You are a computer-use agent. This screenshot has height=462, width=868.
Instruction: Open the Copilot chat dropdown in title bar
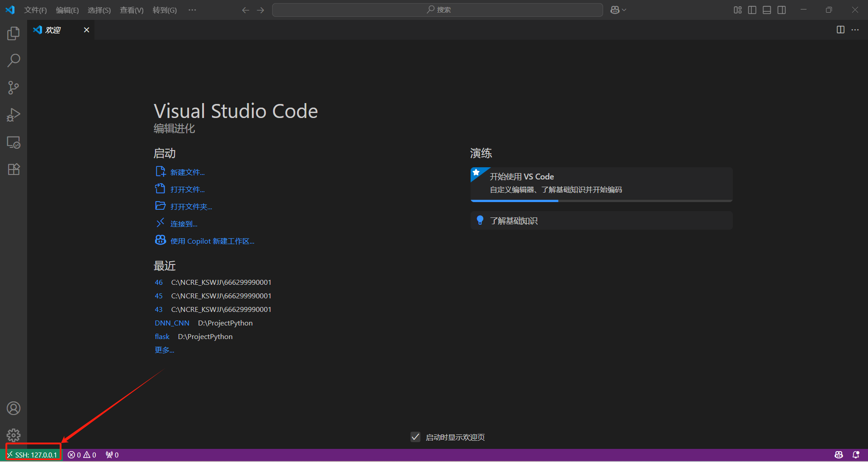618,10
